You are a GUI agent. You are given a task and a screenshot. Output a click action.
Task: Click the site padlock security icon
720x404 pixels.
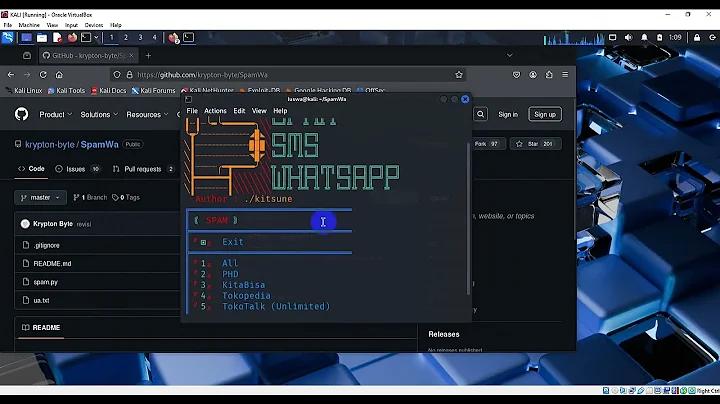[129, 74]
